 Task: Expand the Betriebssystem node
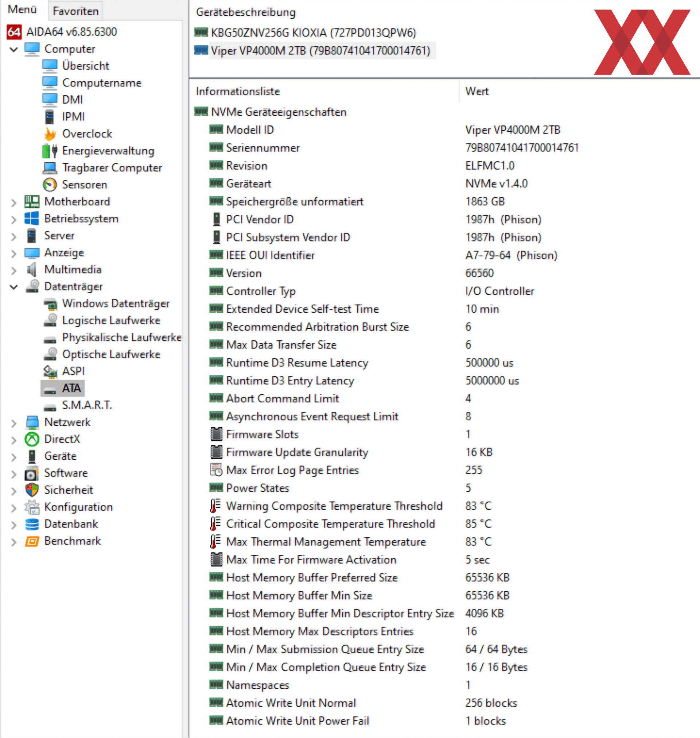coord(14,219)
